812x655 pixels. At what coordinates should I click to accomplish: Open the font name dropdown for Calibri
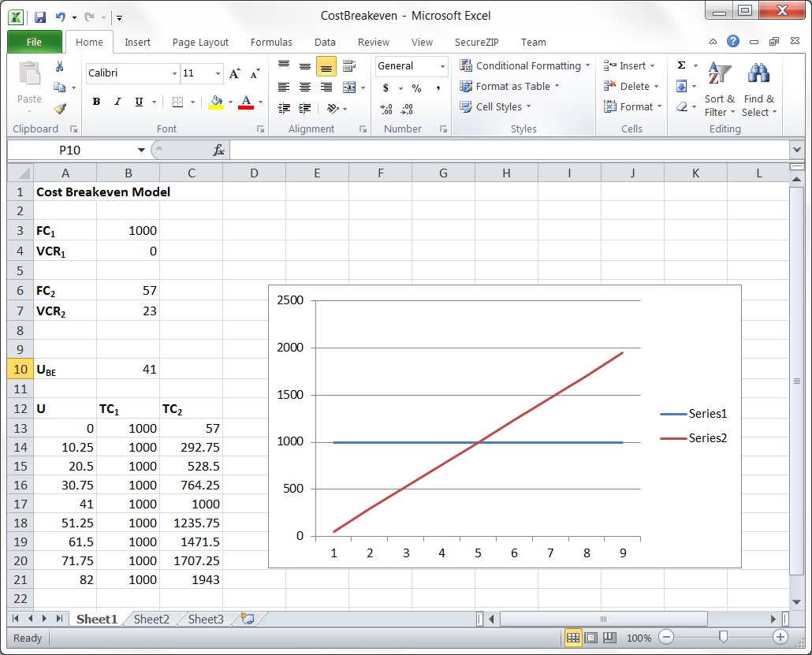click(174, 73)
